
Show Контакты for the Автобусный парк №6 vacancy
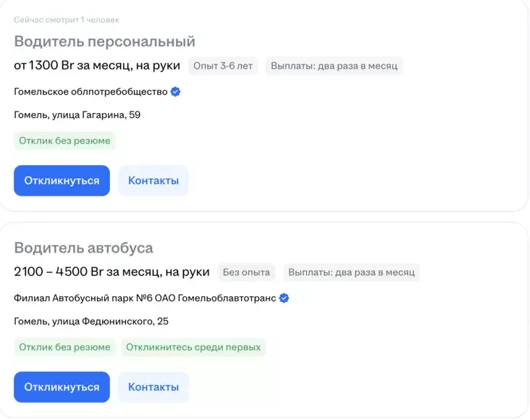[153, 387]
